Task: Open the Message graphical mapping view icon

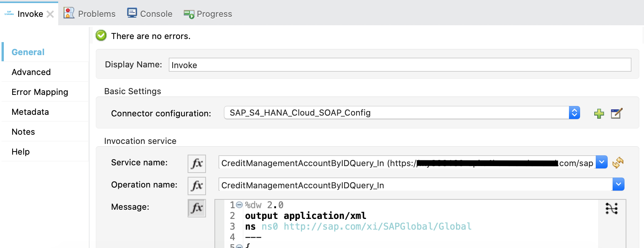Action: [611, 209]
